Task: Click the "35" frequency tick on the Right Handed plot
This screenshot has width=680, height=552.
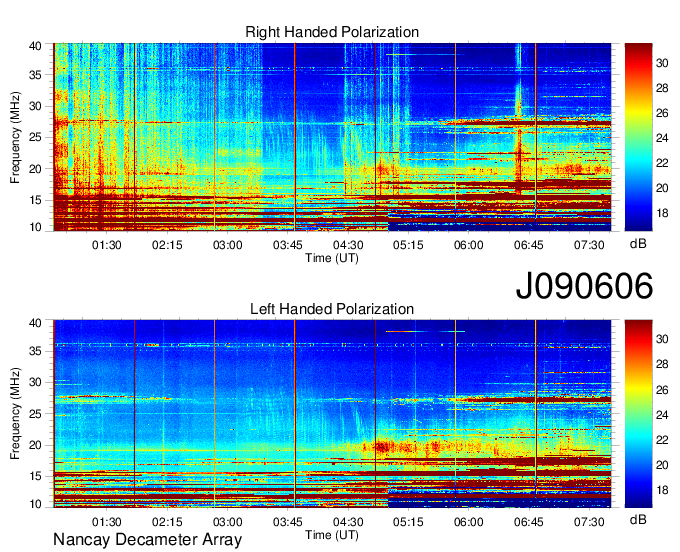Action: (x=35, y=75)
